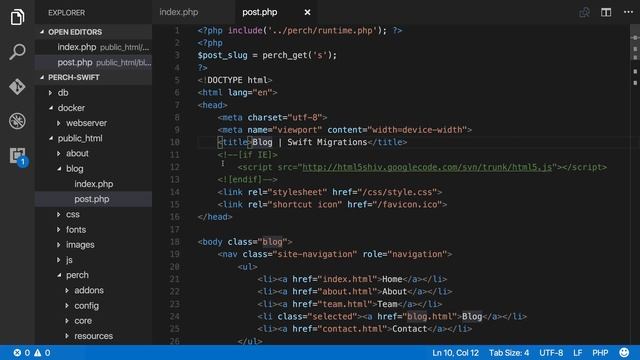Click 'DOCTYPE html' text on line 5

237,80
